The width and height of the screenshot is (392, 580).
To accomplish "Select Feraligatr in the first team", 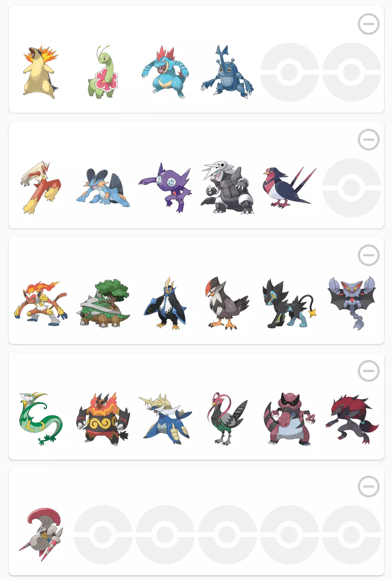I will pos(165,72).
